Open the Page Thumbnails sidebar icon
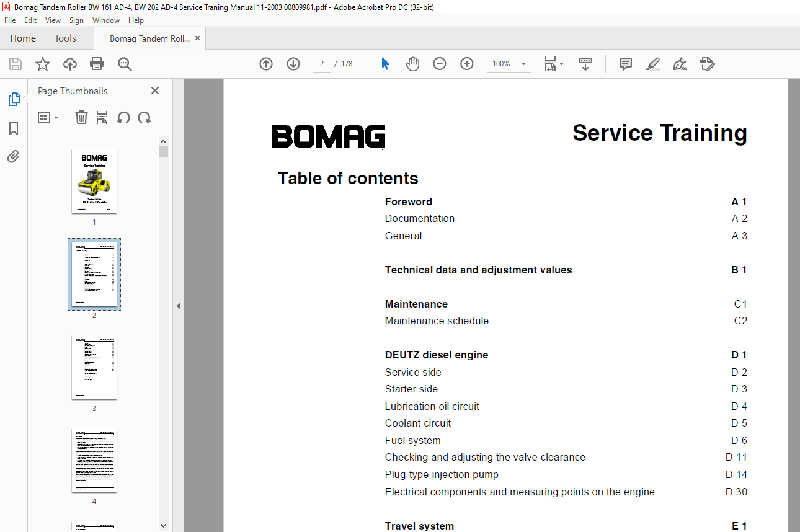The width and height of the screenshot is (800, 532). click(14, 99)
